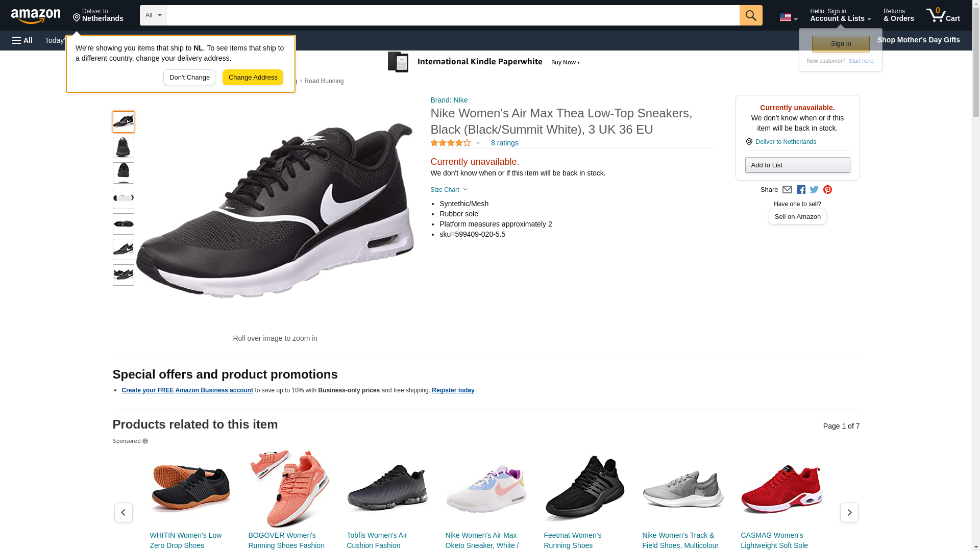Image resolution: width=980 pixels, height=551 pixels.
Task: Click the Sponsored info icon
Action: [x=145, y=441]
